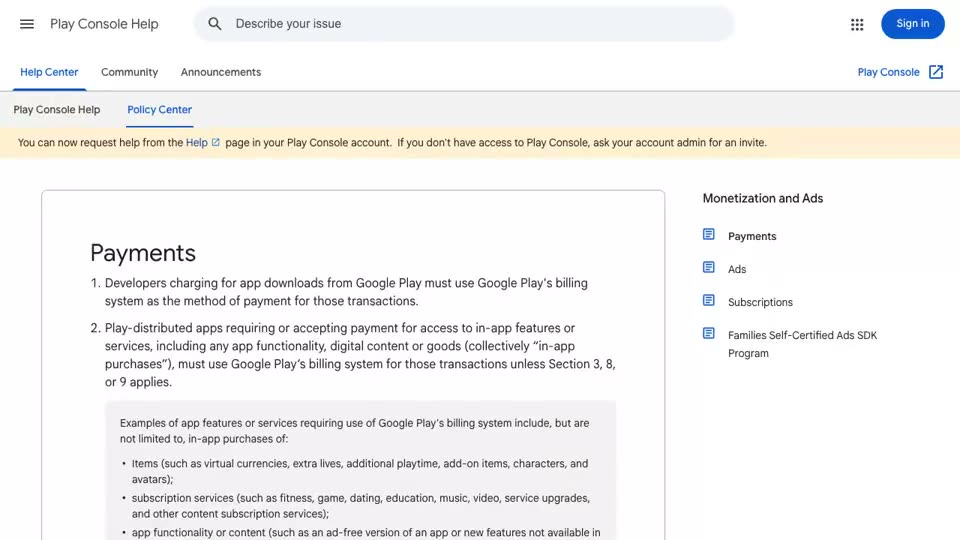Open the Ads sidebar article
The width and height of the screenshot is (960, 540).
tap(737, 269)
